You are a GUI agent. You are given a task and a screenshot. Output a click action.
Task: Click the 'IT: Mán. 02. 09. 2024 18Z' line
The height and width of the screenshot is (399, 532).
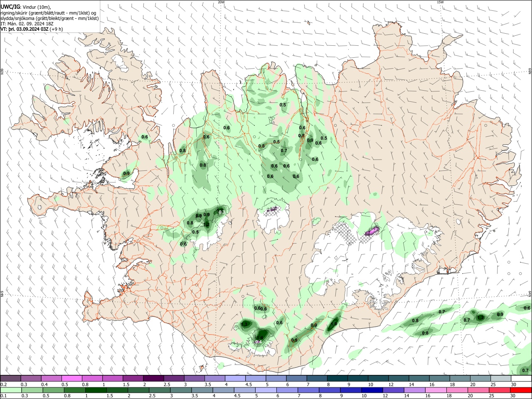point(27,24)
